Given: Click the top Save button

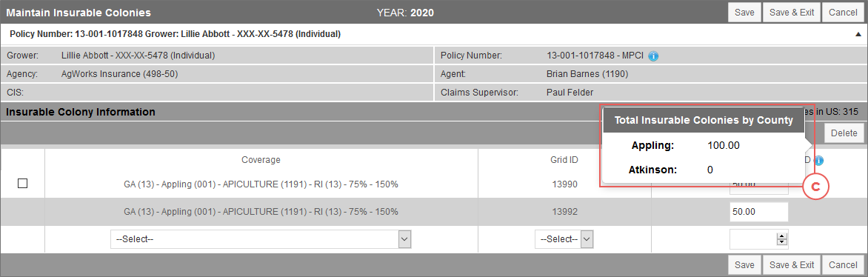Looking at the screenshot, I should (x=744, y=12).
